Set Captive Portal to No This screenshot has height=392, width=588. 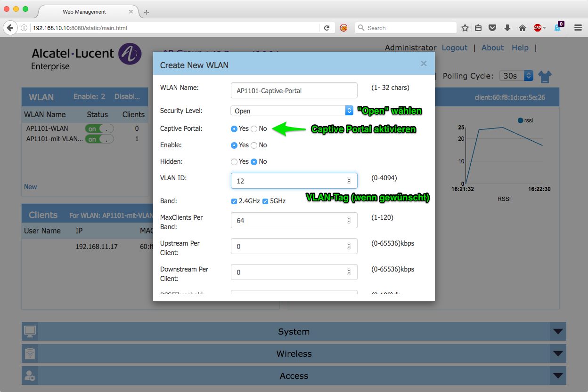(x=254, y=128)
